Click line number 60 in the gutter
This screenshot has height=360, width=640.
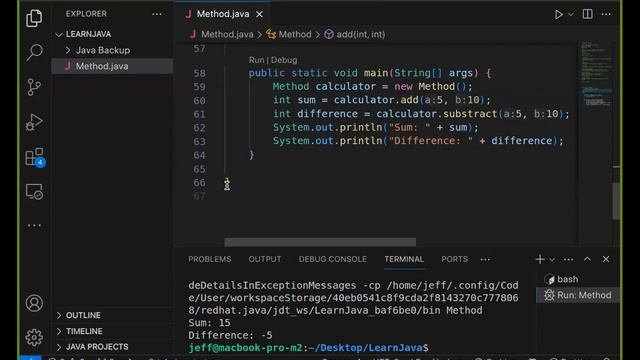(199, 100)
